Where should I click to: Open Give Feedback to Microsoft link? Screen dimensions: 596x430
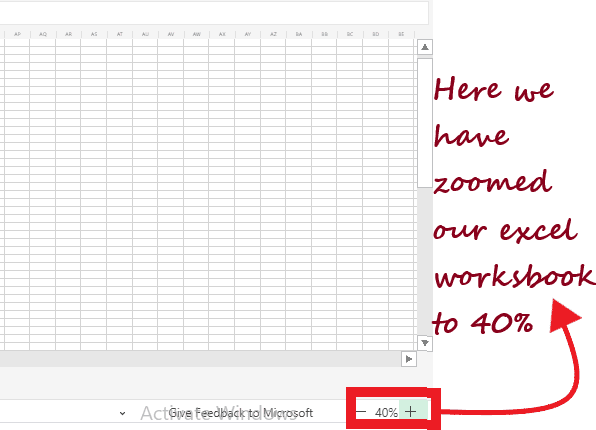241,413
